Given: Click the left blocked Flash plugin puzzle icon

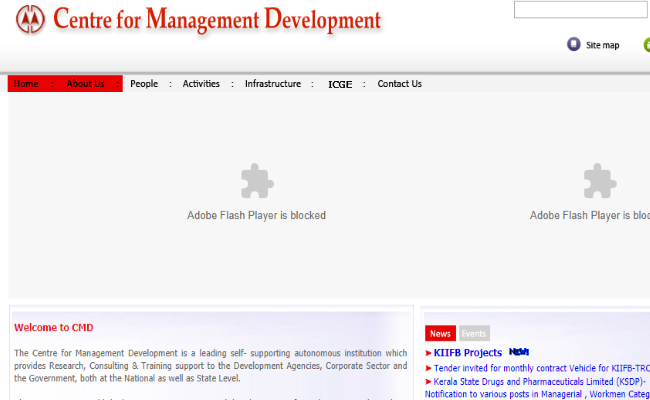Looking at the screenshot, I should tap(256, 181).
